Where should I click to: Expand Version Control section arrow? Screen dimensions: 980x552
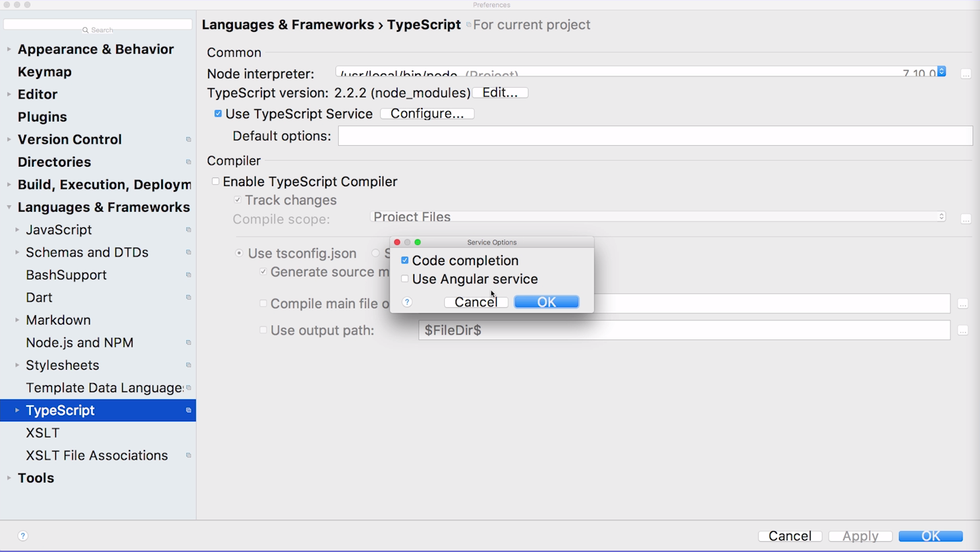(9, 140)
